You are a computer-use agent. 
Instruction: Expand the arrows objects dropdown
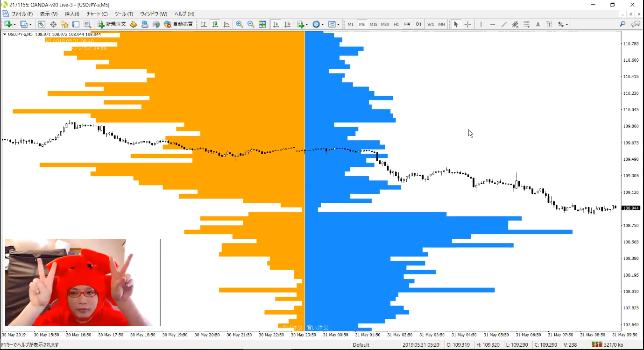click(x=567, y=24)
